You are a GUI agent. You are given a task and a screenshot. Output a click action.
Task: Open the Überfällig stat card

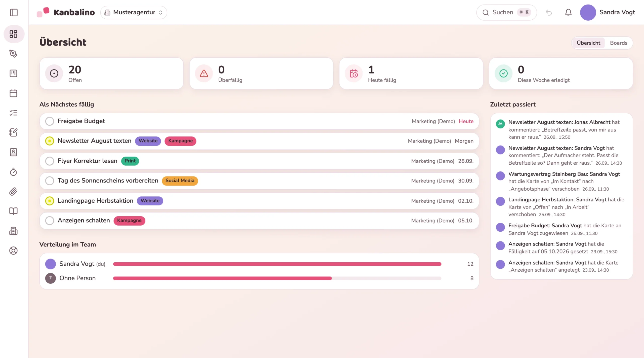click(261, 74)
